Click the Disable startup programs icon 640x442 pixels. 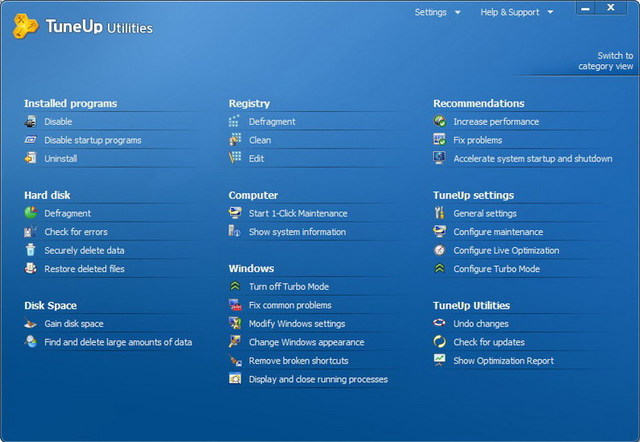(x=31, y=140)
